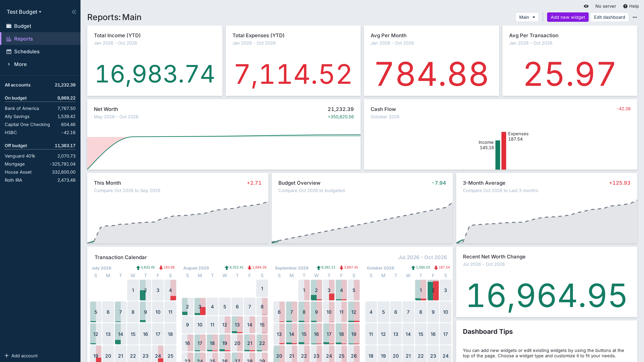Screen dimensions: 644x362
Task: Select the Reports chart icon
Action: [x=9, y=39]
